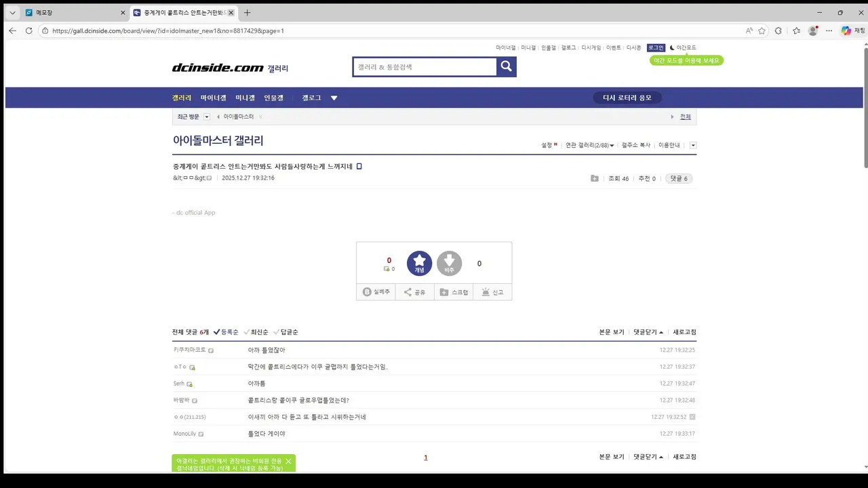Click the 스크랩 scrap button

click(x=454, y=292)
